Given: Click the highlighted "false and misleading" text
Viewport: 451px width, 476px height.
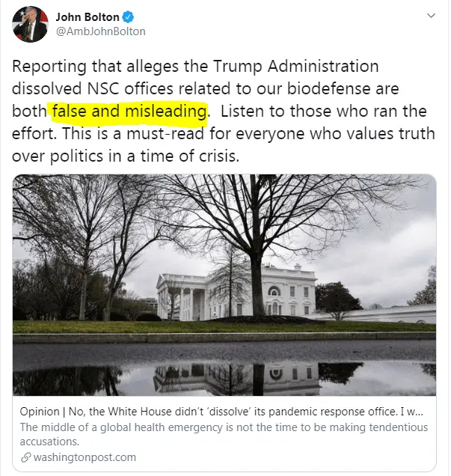Looking at the screenshot, I should tap(128, 112).
